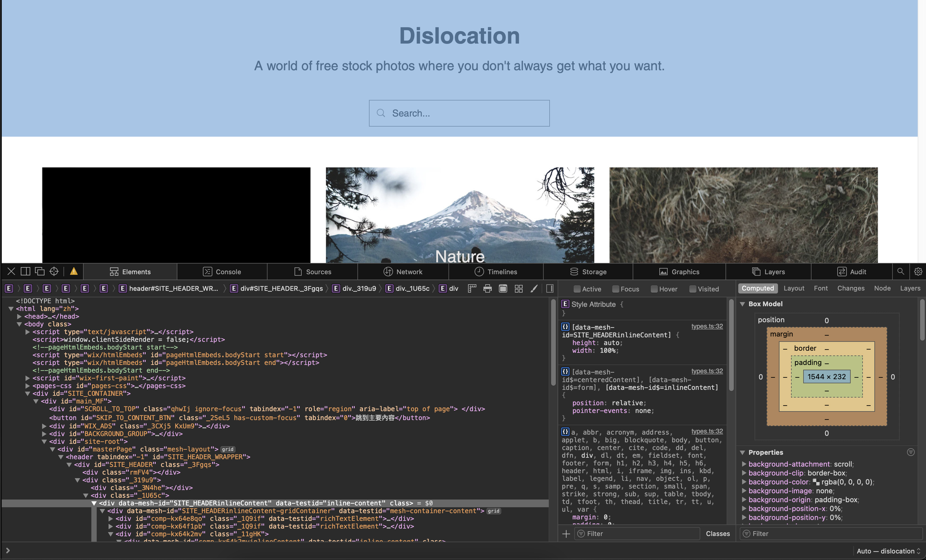Click the search magnifier in tab bar
This screenshot has width=926, height=560.
pyautogui.click(x=900, y=272)
